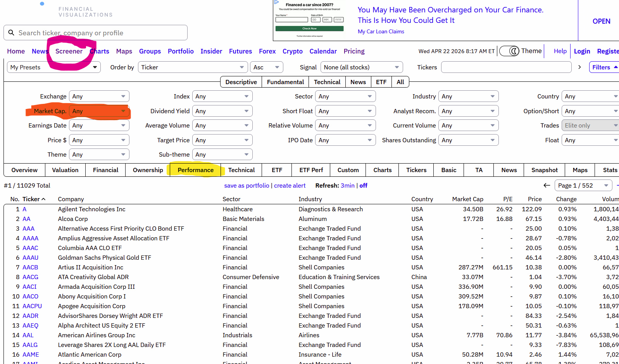Expand the Sector filter dropdown
The width and height of the screenshot is (619, 364).
345,97
